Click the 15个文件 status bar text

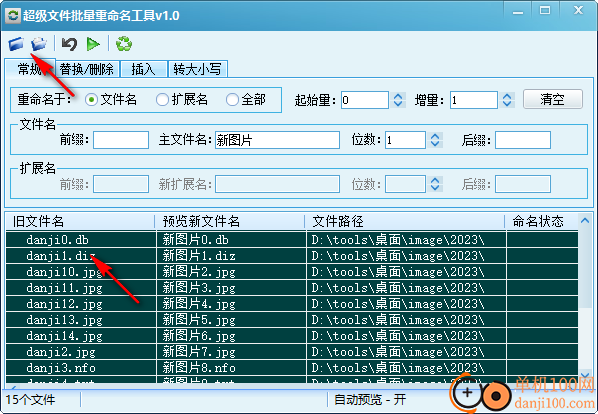click(31, 400)
